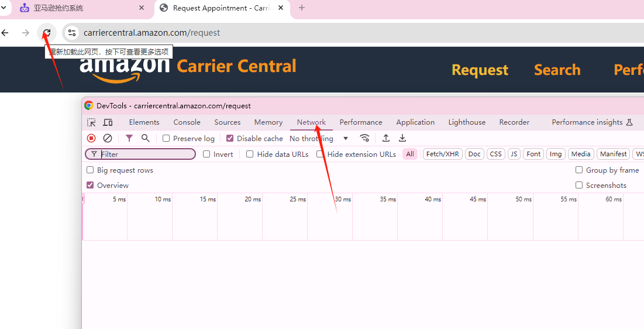The image size is (644, 329).
Task: Enable Preserve log checkbox
Action: click(166, 138)
